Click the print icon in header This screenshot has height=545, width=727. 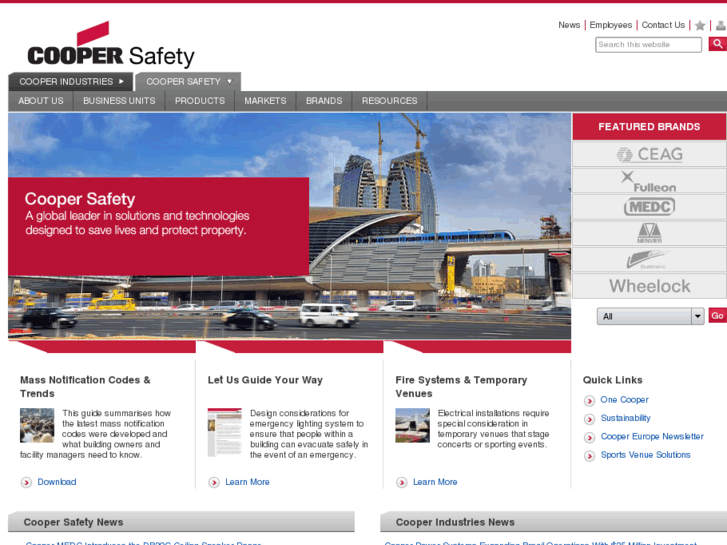(721, 26)
